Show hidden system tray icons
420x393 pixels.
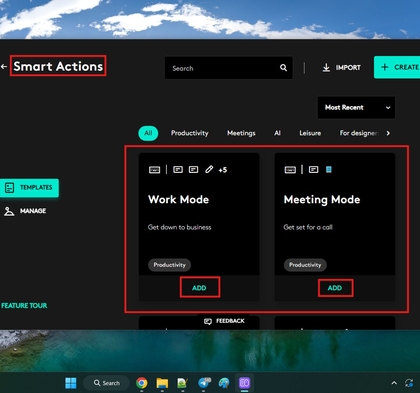394,383
